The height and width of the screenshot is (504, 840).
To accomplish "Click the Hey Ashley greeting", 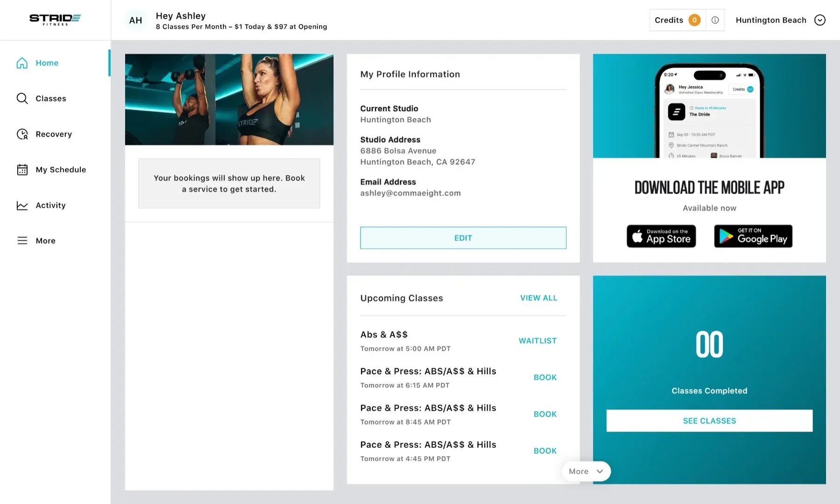I will coord(181,16).
